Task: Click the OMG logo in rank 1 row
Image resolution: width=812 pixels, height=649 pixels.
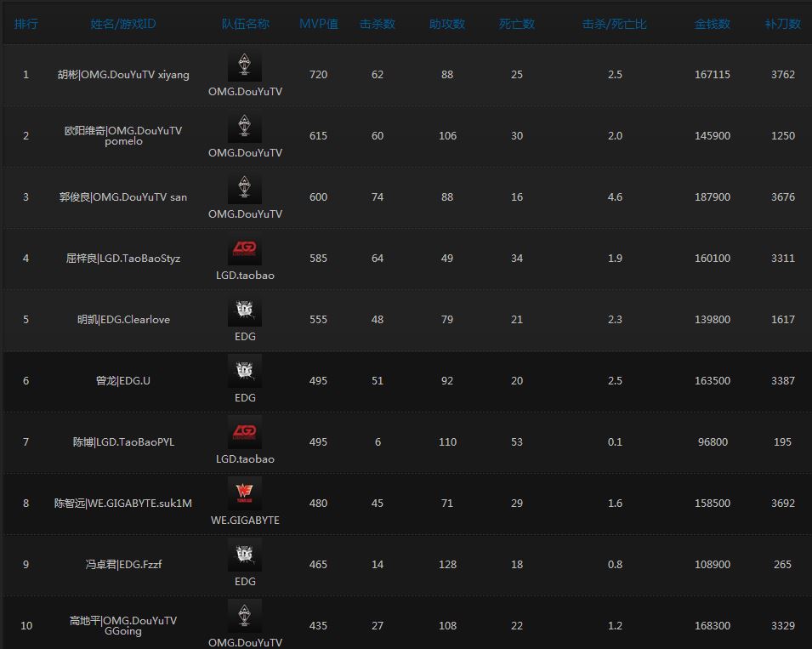Action: (x=245, y=66)
